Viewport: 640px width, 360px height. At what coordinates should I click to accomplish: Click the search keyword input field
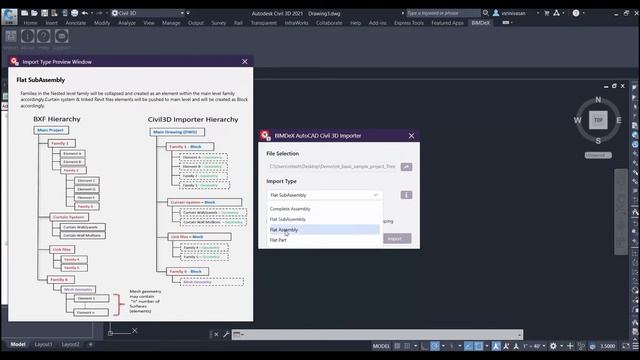(443, 13)
